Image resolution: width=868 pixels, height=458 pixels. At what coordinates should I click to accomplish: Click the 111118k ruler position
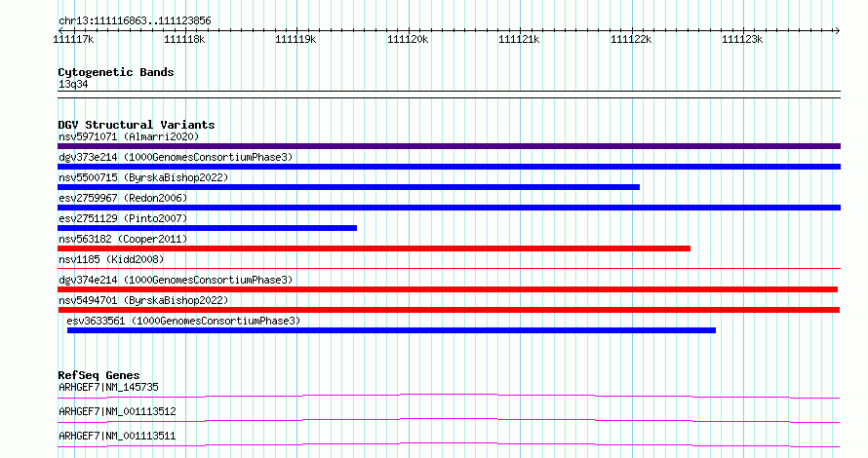pos(184,39)
